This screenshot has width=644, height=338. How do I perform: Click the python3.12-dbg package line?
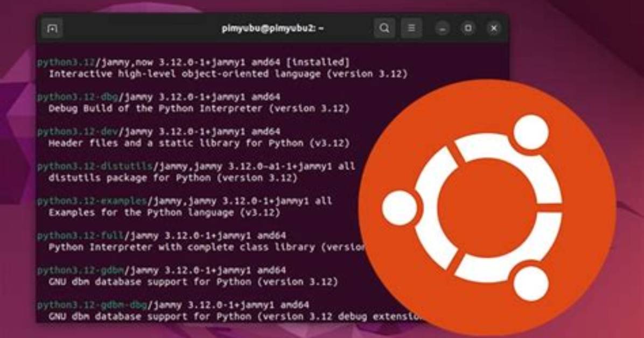tap(158, 97)
